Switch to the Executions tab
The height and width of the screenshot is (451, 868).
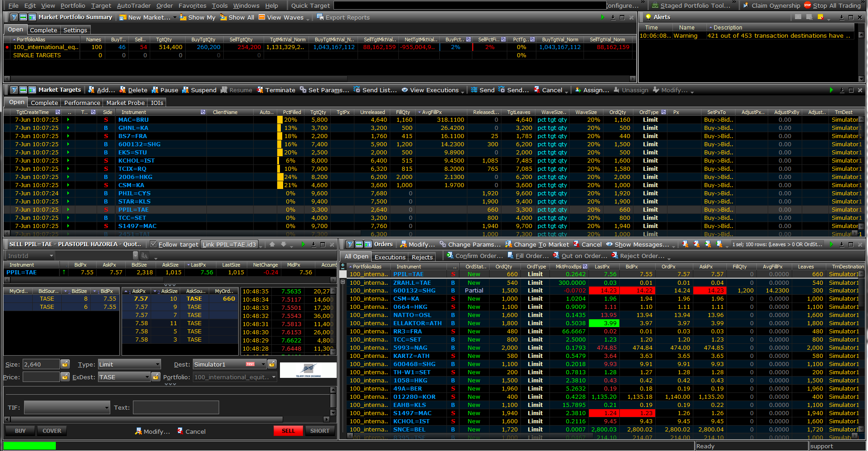pos(390,257)
